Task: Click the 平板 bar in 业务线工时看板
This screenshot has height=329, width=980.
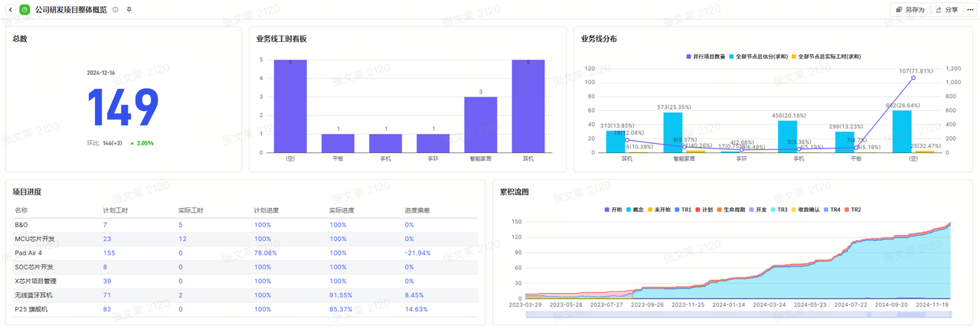Action: coord(338,143)
